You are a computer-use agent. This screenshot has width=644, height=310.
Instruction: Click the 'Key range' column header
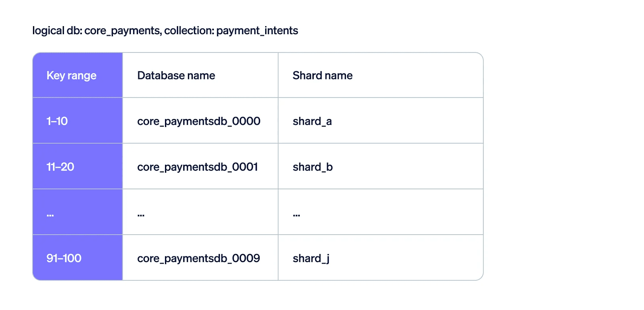coord(72,75)
